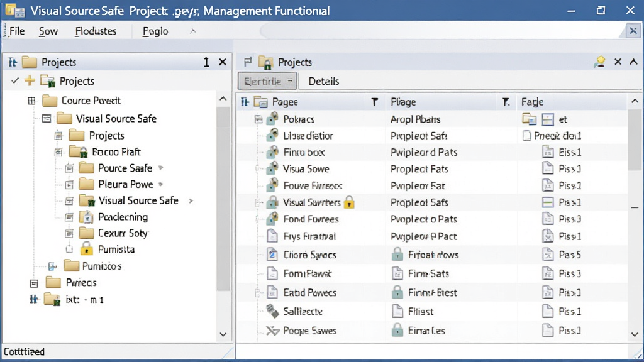Expand the Pource Saafe folder node
Screen dimensions: 644x362
coord(69,168)
